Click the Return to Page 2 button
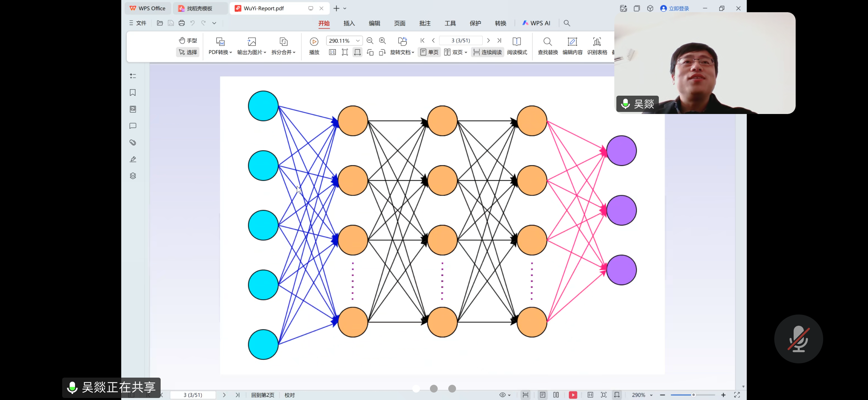Image resolution: width=868 pixels, height=400 pixels. click(263, 395)
